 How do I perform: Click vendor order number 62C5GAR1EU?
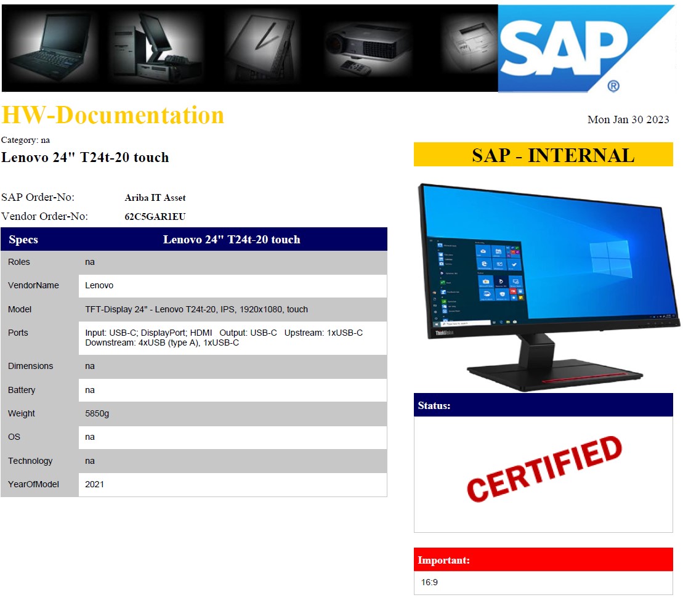[155, 216]
